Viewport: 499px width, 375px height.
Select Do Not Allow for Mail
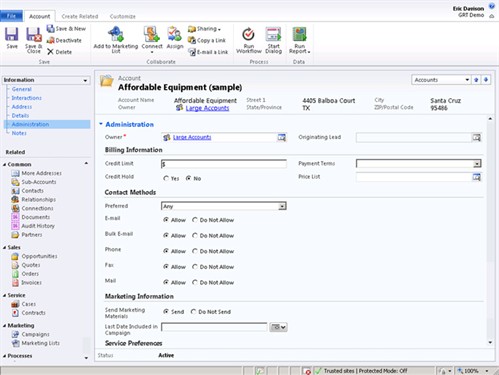pyautogui.click(x=195, y=282)
